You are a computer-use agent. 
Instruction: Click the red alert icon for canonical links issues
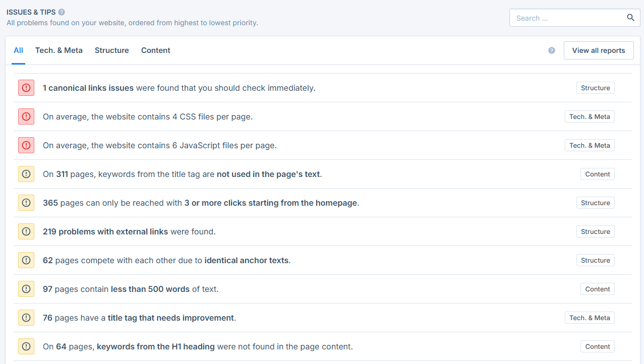[x=26, y=88]
